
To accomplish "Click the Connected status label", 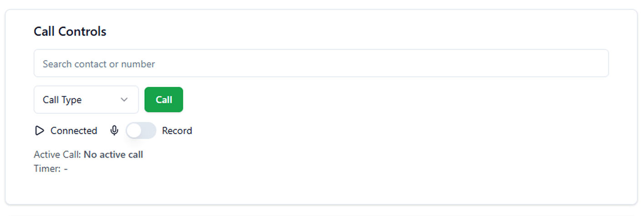I will tap(74, 131).
